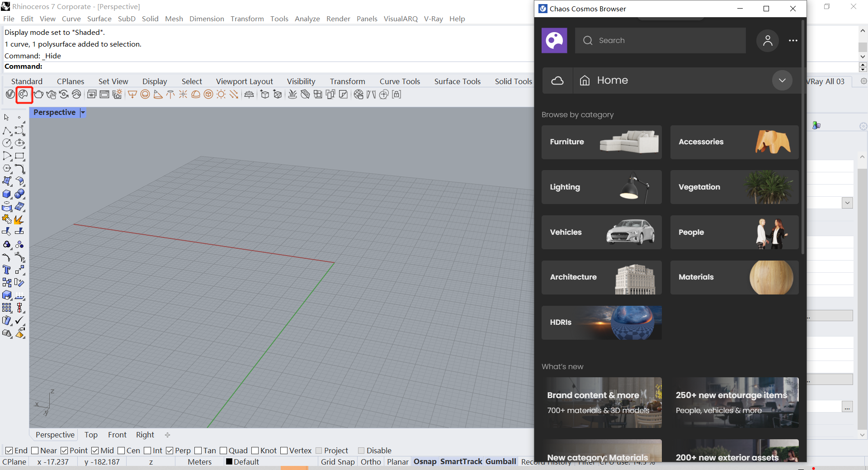Add a V-Ray spot light

pyautogui.click(x=158, y=95)
